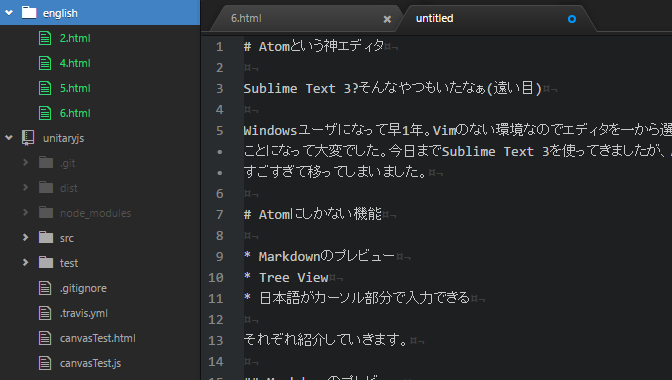Screen dimensions: 672x380
Task: Select the english folder label
Action: (60, 13)
